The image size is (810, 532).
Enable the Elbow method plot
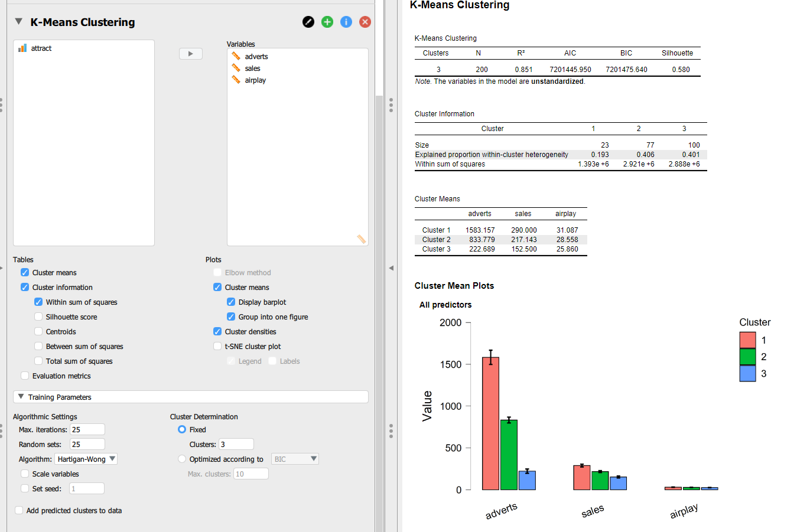click(217, 272)
